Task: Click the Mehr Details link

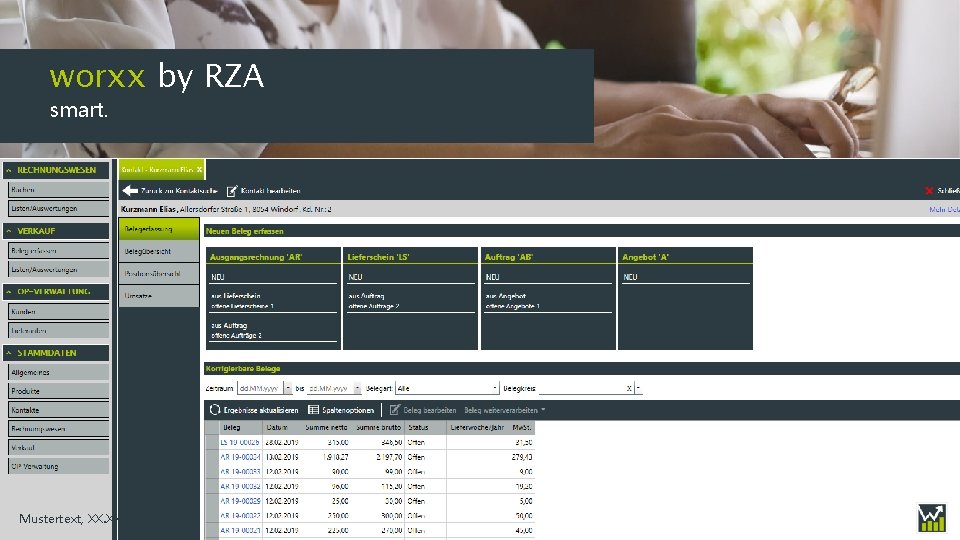Action: (945, 209)
